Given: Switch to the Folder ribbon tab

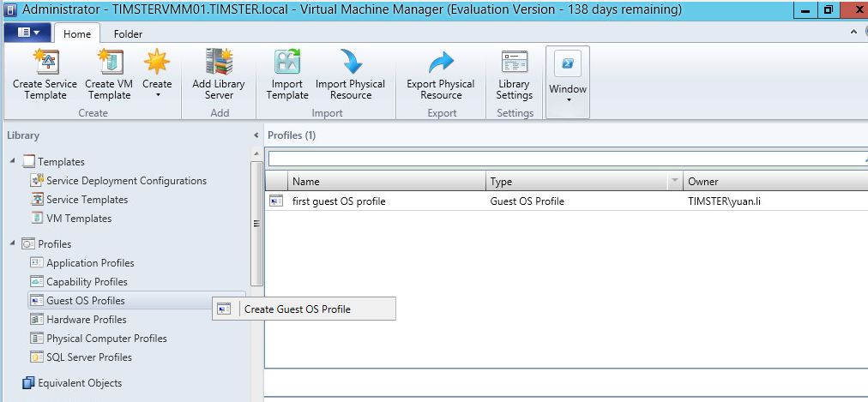Looking at the screenshot, I should point(129,33).
